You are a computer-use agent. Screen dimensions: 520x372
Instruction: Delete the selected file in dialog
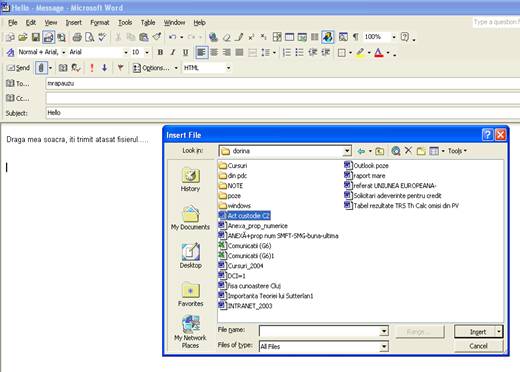[x=408, y=151]
